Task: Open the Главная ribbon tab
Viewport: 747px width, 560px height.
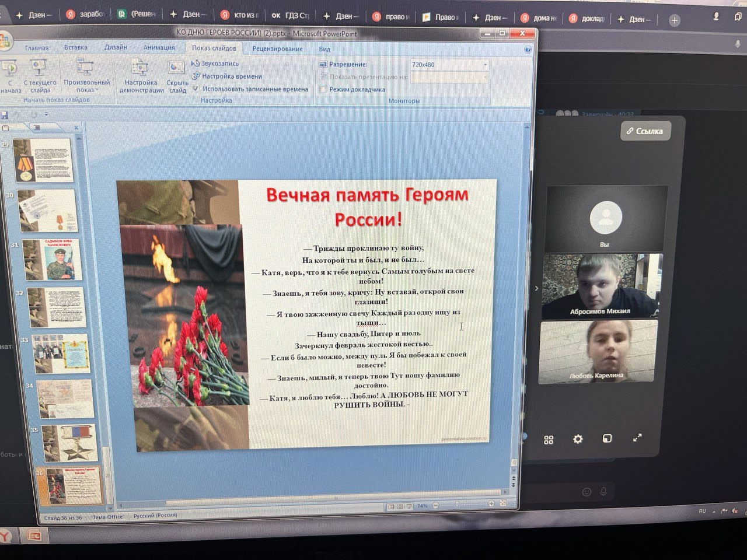Action: pyautogui.click(x=37, y=48)
